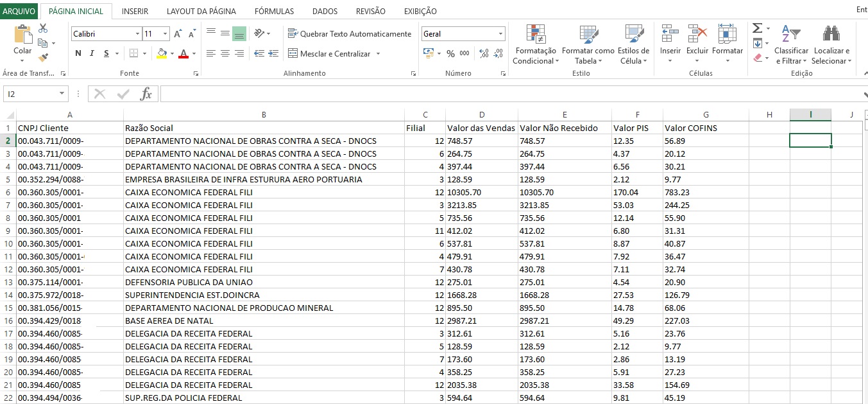The width and height of the screenshot is (868, 404).
Task: Click the AutoSum sigma icon
Action: click(757, 28)
